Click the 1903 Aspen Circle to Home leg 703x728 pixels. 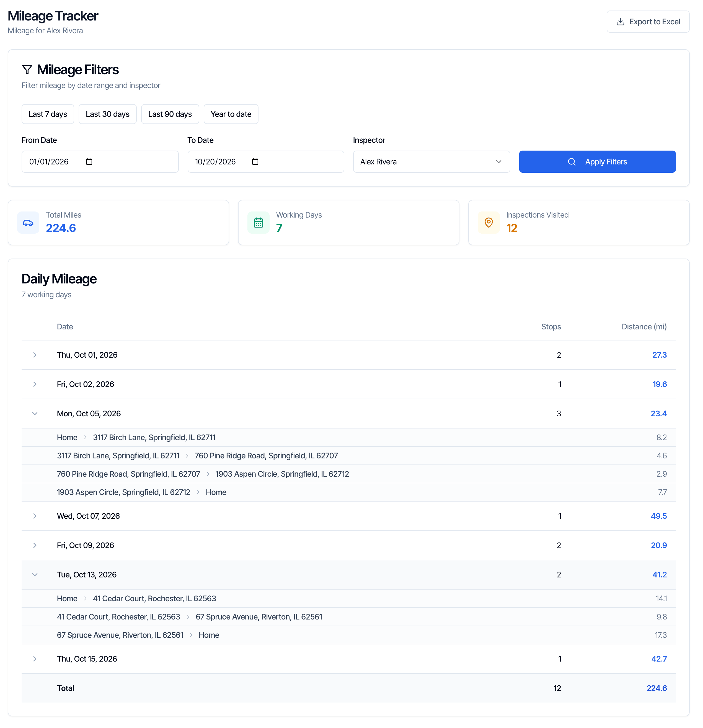click(348, 492)
